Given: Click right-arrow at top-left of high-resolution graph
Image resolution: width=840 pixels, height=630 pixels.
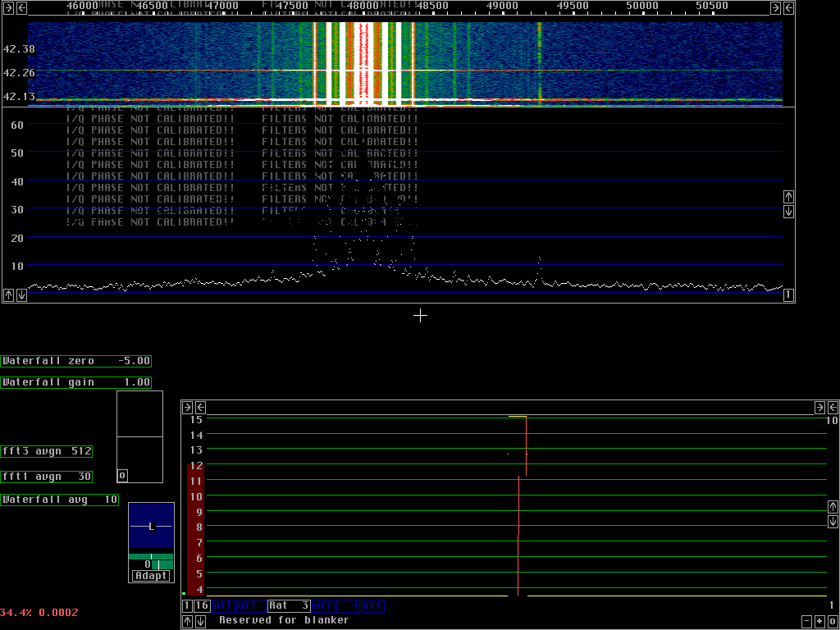Looking at the screenshot, I should [x=188, y=408].
